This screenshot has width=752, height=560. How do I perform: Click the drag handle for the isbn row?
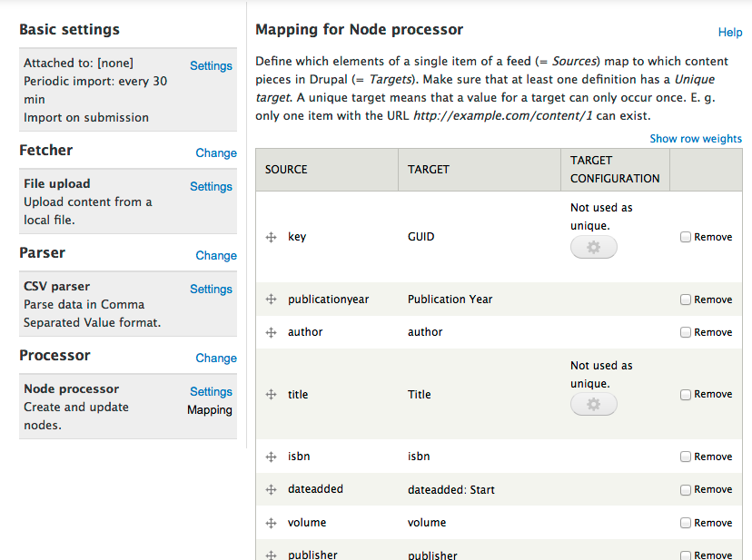(271, 457)
